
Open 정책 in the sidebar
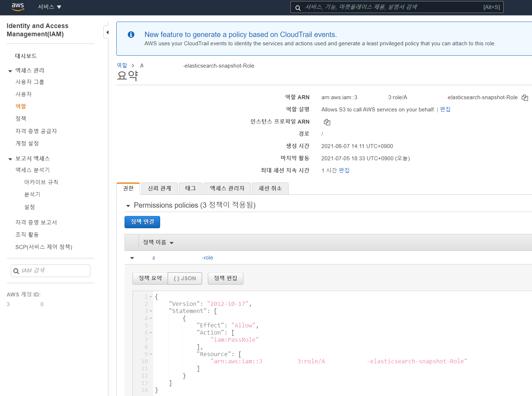pyautogui.click(x=21, y=119)
